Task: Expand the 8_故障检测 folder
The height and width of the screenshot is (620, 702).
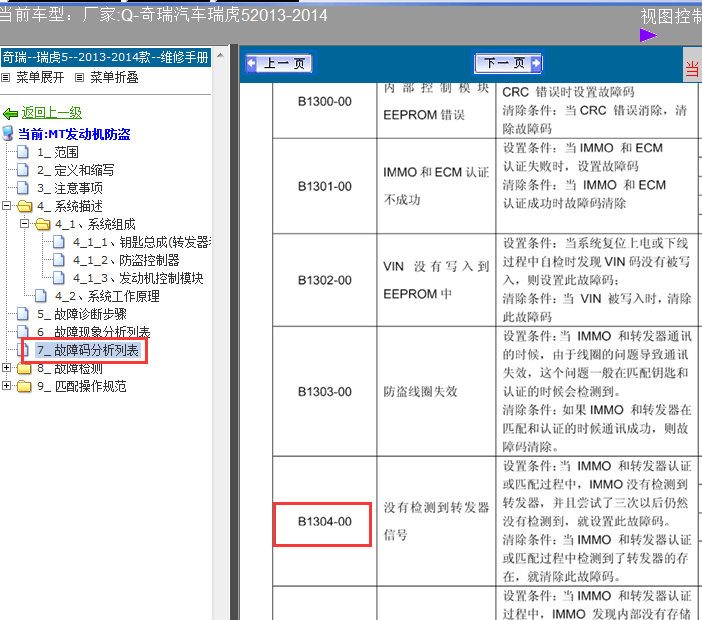Action: pos(6,368)
